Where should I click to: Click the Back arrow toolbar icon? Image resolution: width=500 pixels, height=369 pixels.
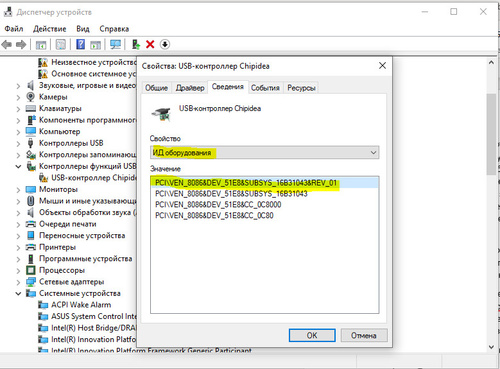(7, 44)
